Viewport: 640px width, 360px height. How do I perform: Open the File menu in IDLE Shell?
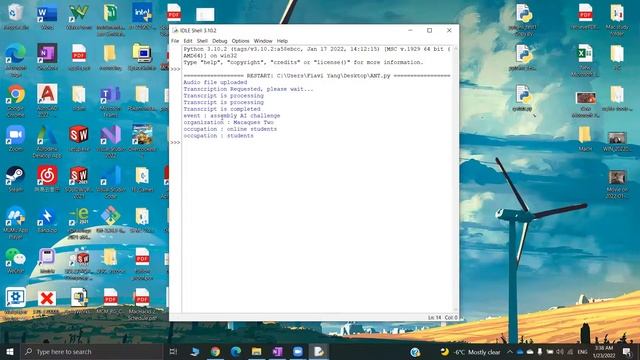175,41
